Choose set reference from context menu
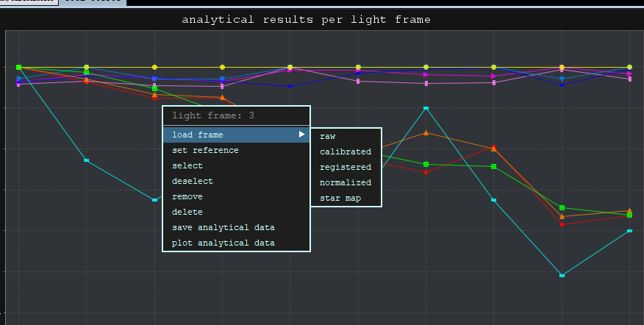644x325 pixels. 236,151
